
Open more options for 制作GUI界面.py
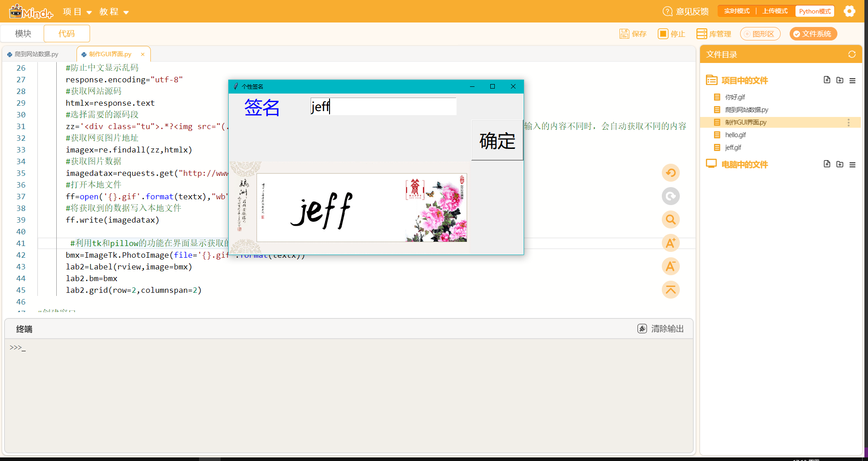pos(849,122)
